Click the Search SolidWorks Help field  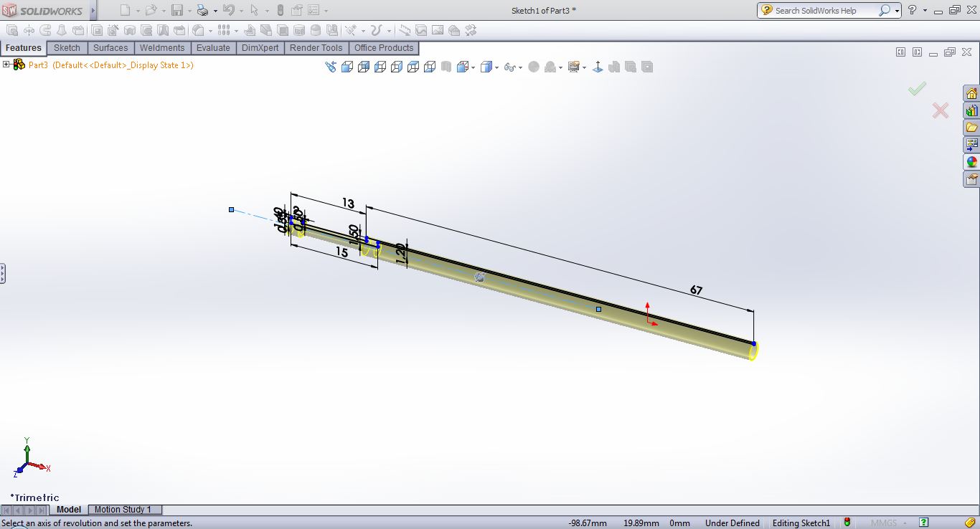(x=824, y=11)
